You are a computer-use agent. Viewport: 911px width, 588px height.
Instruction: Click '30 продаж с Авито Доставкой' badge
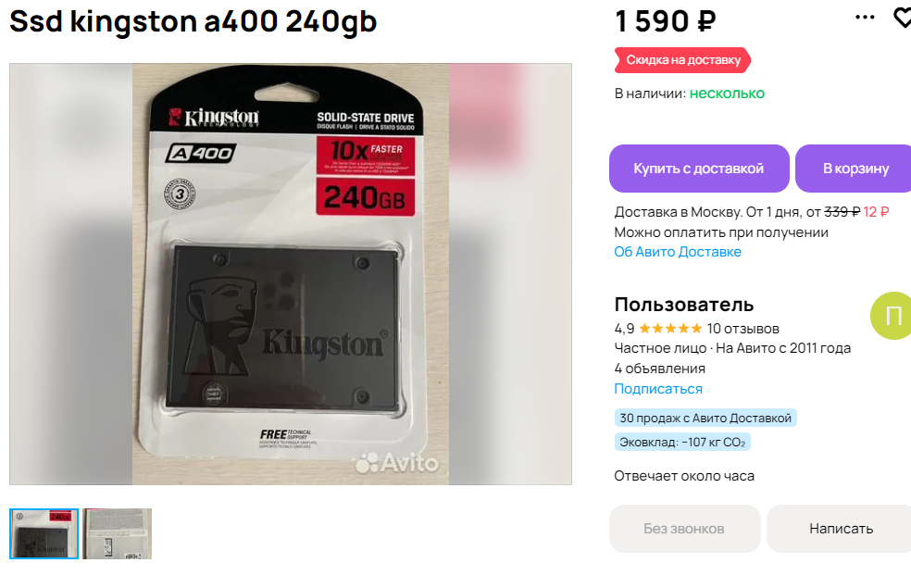705,418
